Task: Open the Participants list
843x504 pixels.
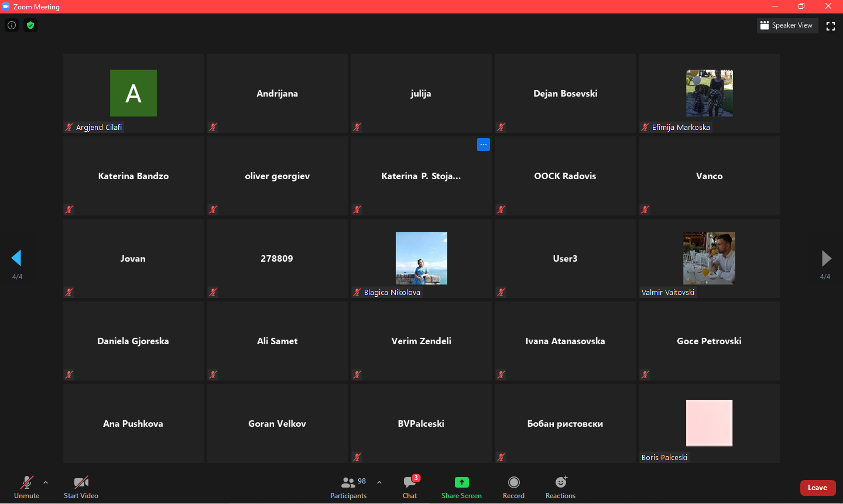Action: point(348,486)
